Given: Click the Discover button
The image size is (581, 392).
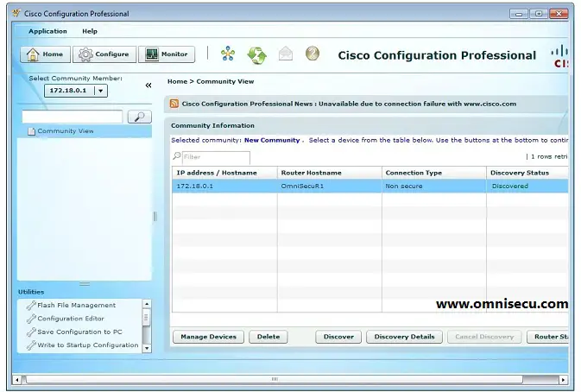Looking at the screenshot, I should [338, 337].
